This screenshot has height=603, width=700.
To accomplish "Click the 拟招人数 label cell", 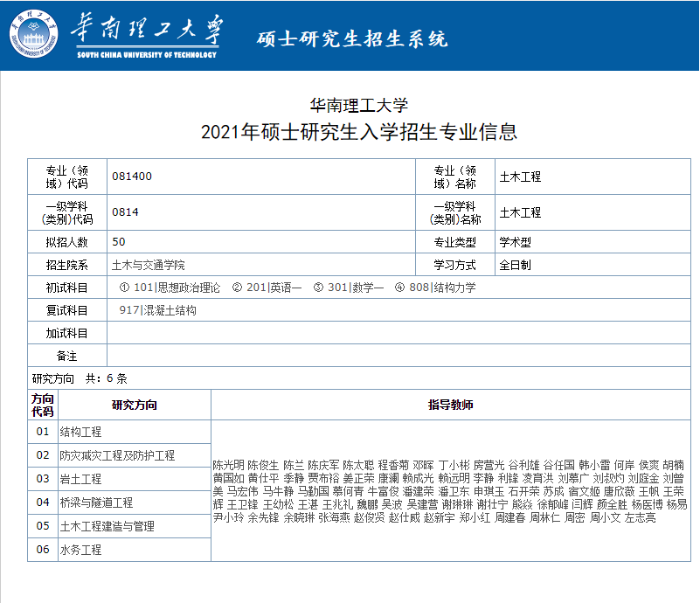I will click(x=67, y=242).
